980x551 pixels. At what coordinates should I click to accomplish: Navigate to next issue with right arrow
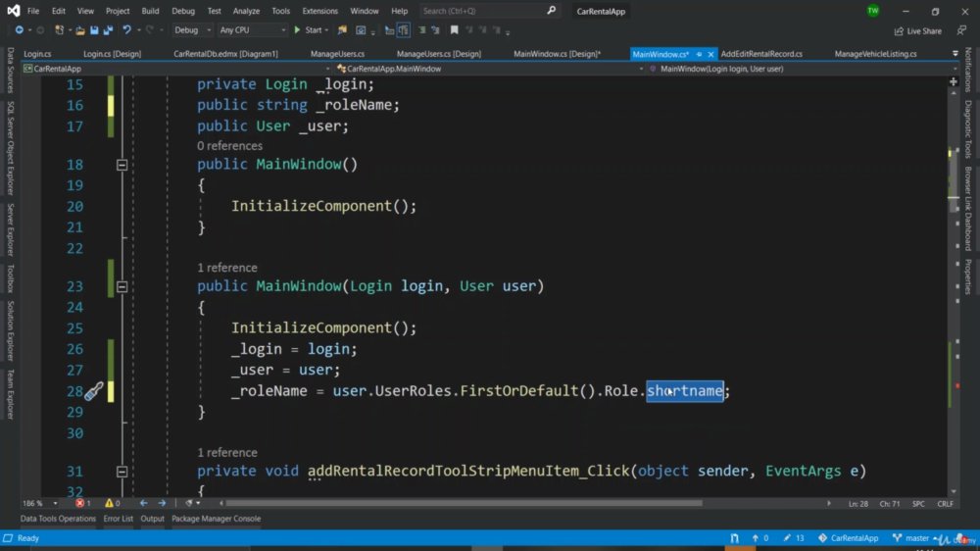[162, 503]
